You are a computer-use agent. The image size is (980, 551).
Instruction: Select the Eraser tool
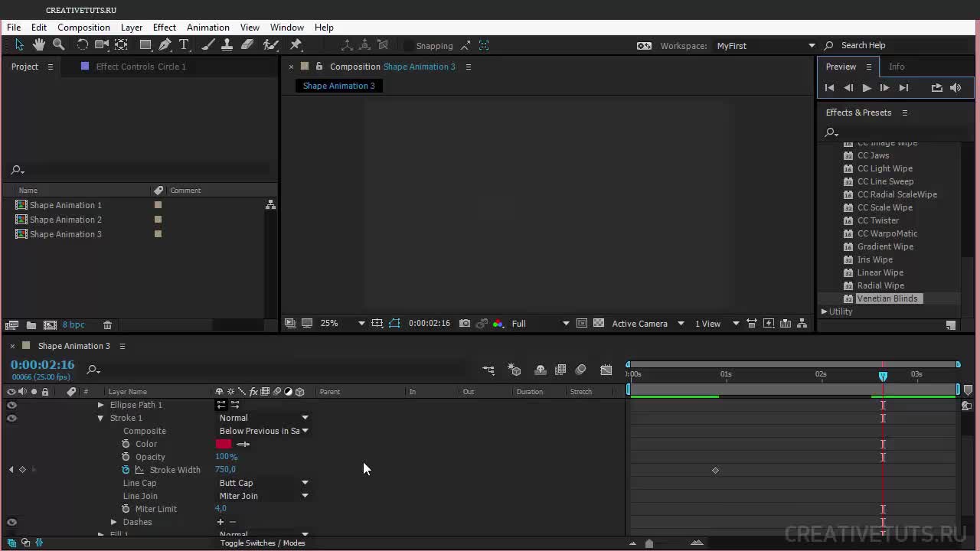(247, 45)
